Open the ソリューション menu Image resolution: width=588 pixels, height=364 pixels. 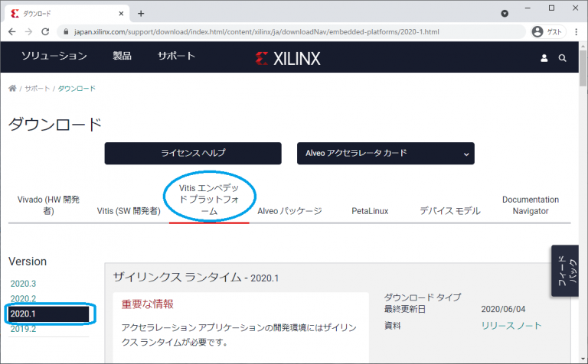(x=54, y=57)
